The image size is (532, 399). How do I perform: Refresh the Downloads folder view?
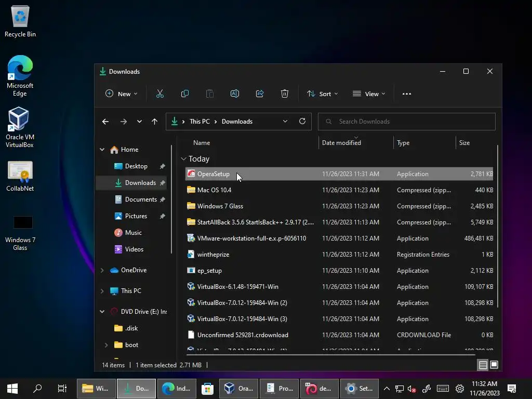(302, 121)
